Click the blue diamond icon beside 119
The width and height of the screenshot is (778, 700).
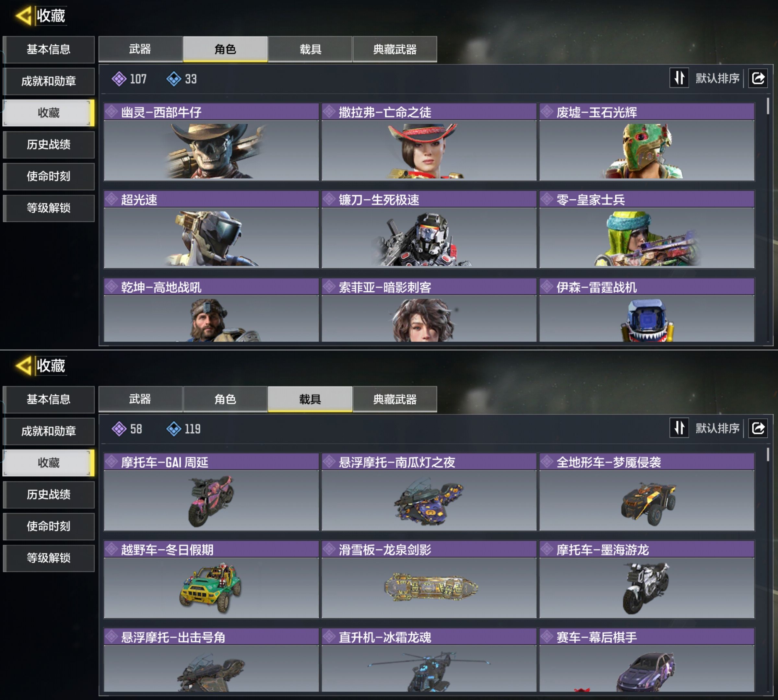coord(174,429)
